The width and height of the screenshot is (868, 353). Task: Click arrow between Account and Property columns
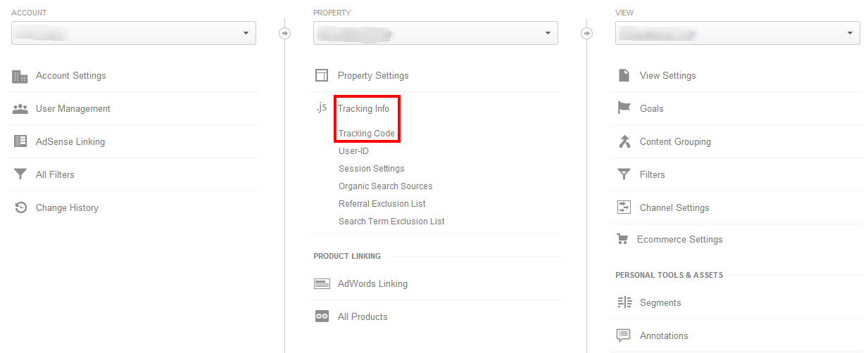pyautogui.click(x=284, y=33)
